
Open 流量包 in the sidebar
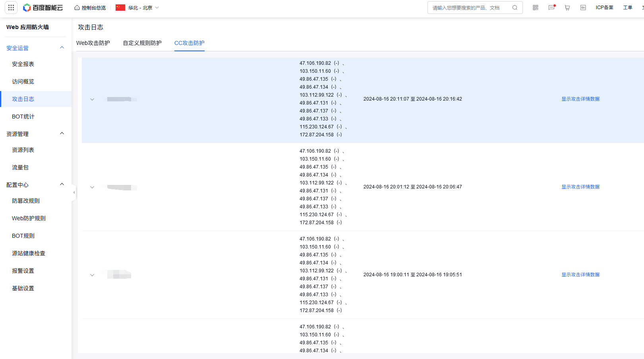(x=20, y=167)
